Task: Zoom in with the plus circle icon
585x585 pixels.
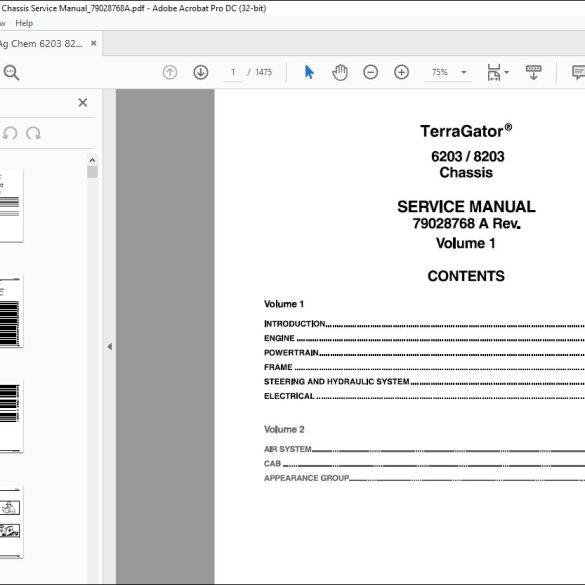Action: 401,72
